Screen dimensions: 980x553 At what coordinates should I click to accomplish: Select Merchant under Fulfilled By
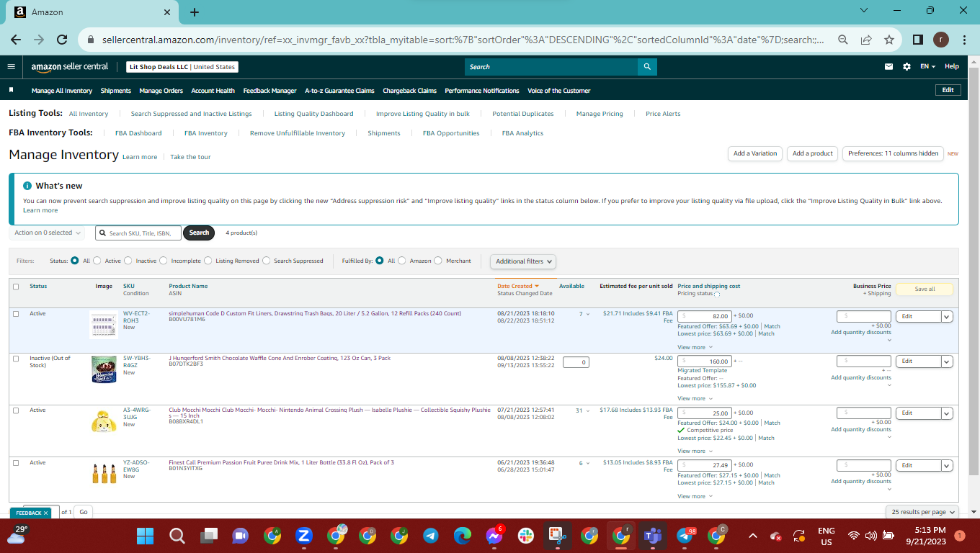pos(438,261)
